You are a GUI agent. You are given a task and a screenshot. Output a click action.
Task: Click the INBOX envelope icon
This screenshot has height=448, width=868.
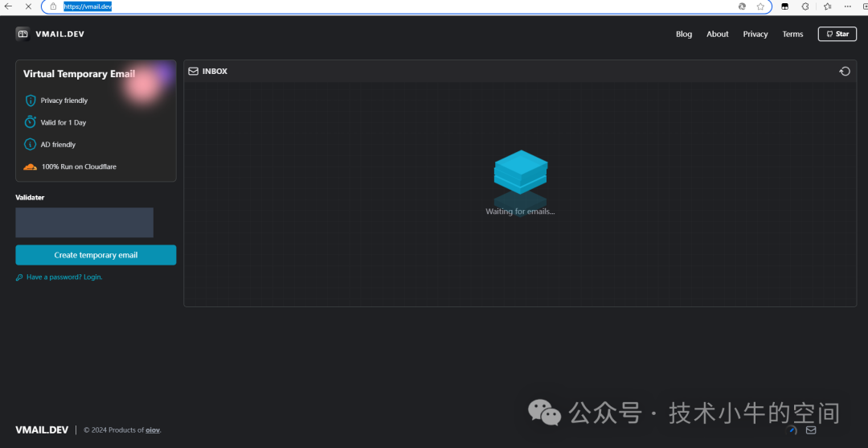[x=193, y=71]
